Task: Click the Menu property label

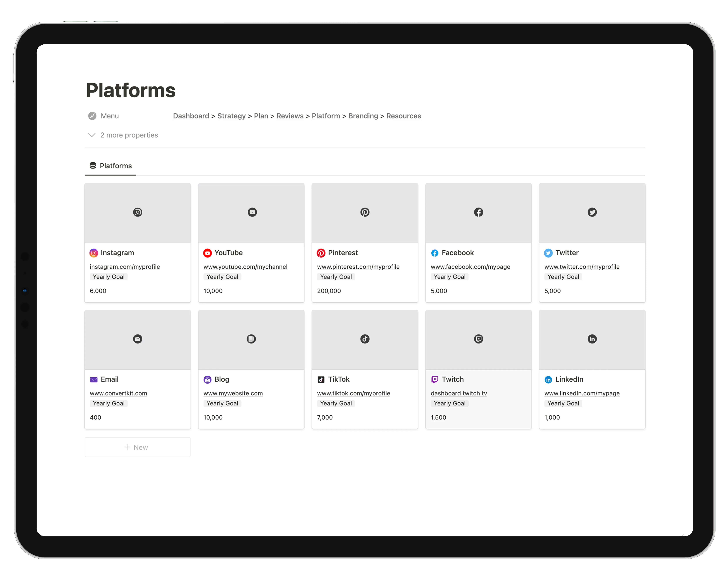Action: coord(110,116)
